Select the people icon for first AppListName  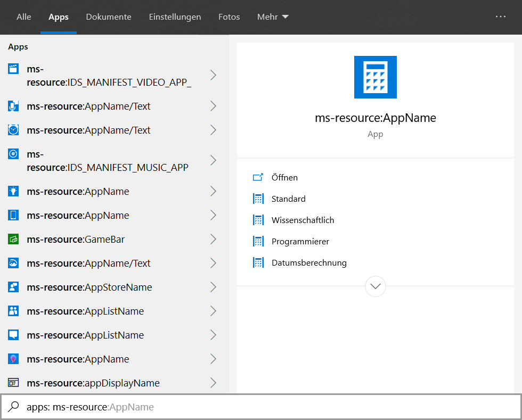(x=13, y=311)
